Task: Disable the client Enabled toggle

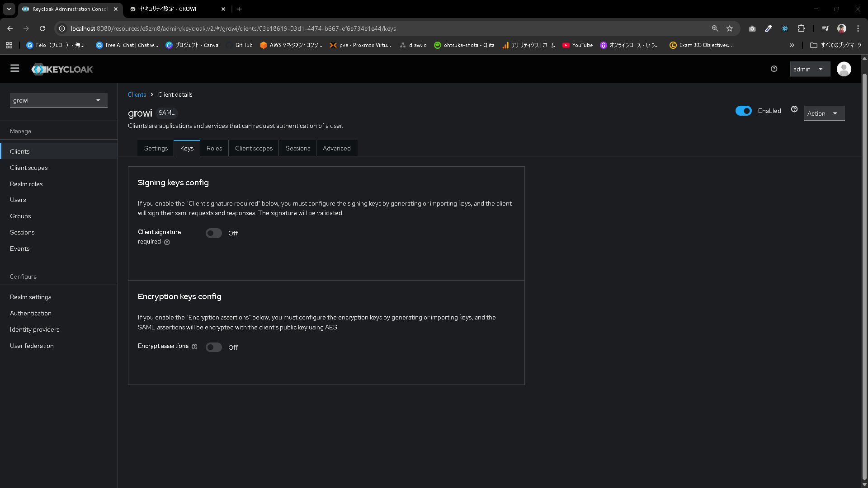Action: click(743, 111)
